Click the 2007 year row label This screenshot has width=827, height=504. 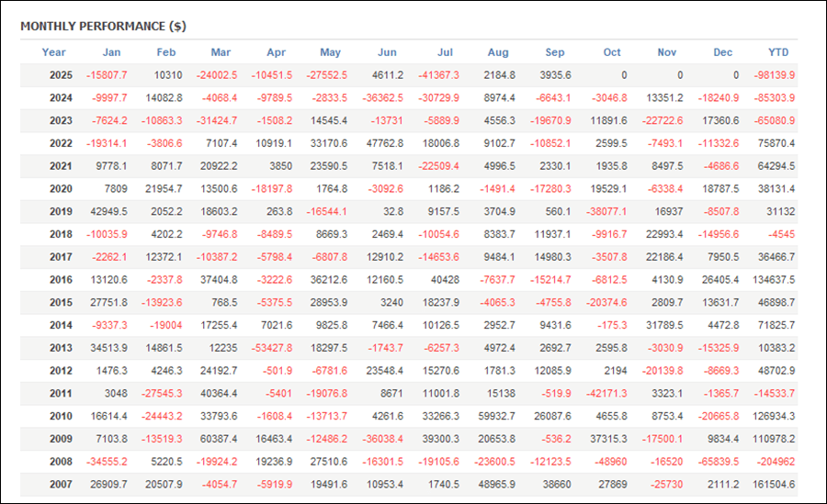(61, 484)
